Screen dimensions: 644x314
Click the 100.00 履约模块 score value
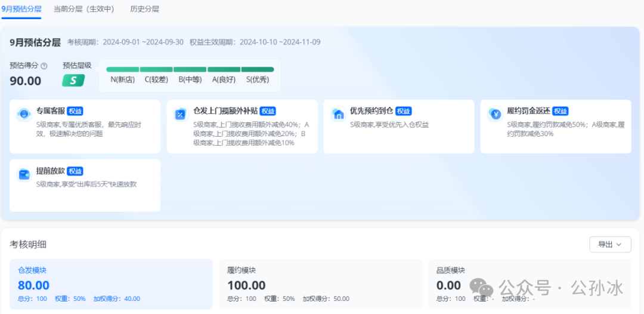pos(246,285)
